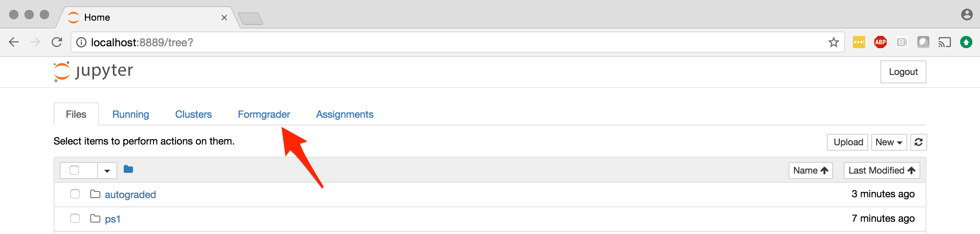Screen dimensions: 980x234
Task: Toggle the select-all items checkbox
Action: pyautogui.click(x=74, y=170)
